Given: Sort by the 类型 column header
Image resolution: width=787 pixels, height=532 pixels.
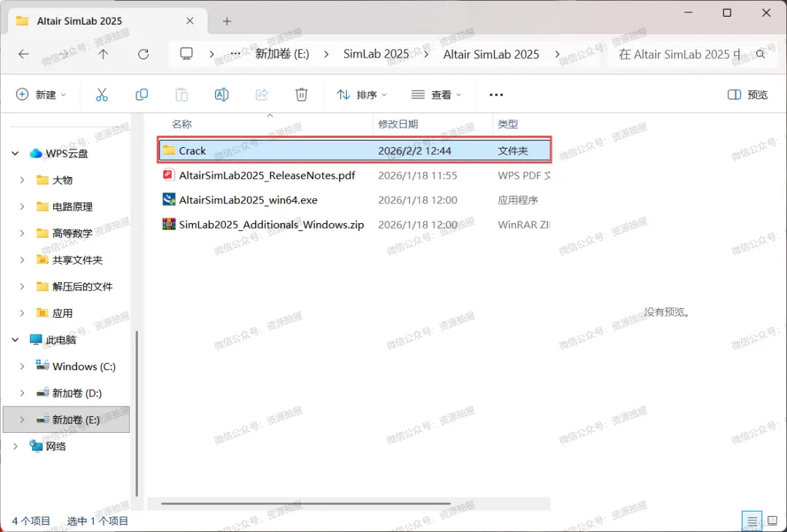Looking at the screenshot, I should [x=508, y=124].
